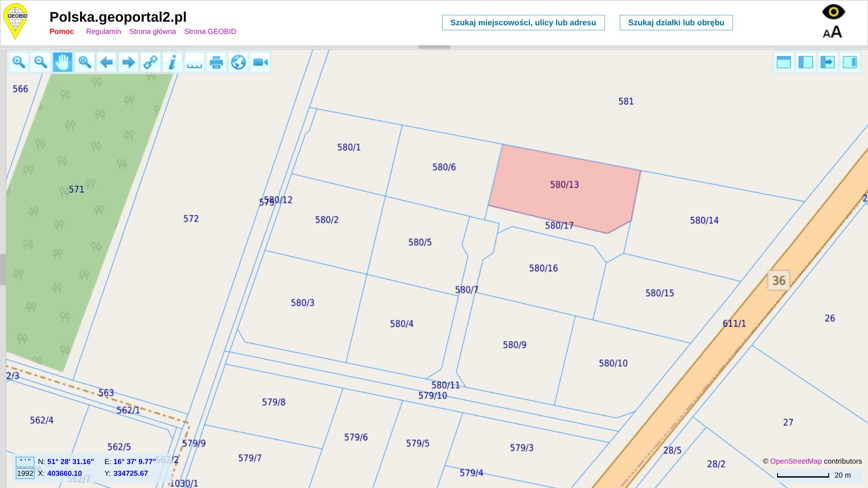Viewport: 868px width, 488px height.
Task: Click parcel label 611/1
Action: click(734, 324)
